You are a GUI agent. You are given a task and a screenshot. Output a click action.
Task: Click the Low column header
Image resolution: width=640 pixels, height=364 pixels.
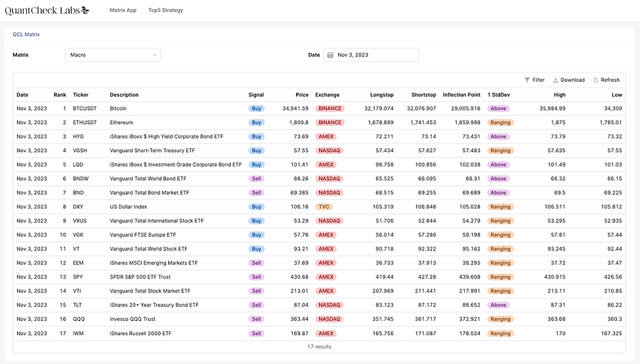coord(617,94)
